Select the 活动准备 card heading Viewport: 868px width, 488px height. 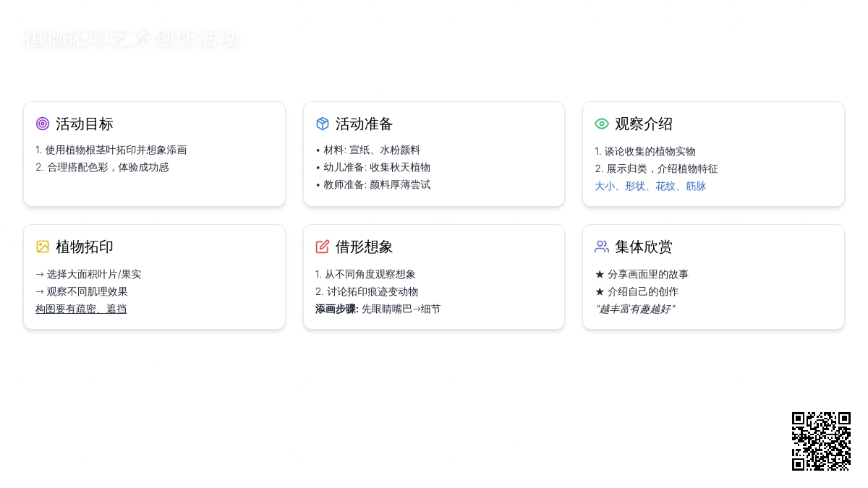pyautogui.click(x=364, y=124)
